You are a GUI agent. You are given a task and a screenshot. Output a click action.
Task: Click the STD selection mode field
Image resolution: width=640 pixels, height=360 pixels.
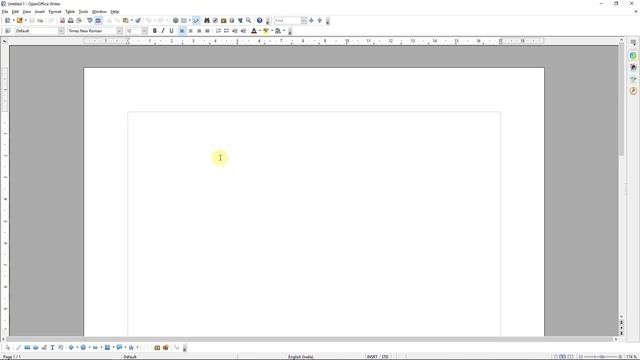click(385, 357)
